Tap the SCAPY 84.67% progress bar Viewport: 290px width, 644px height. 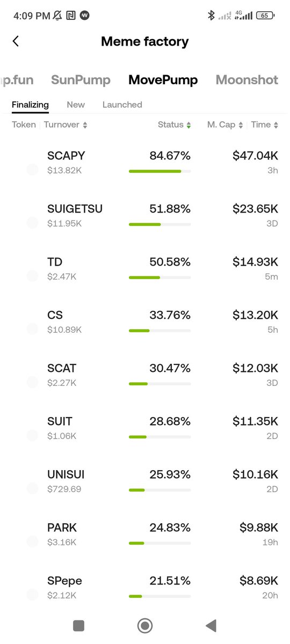tap(160, 171)
